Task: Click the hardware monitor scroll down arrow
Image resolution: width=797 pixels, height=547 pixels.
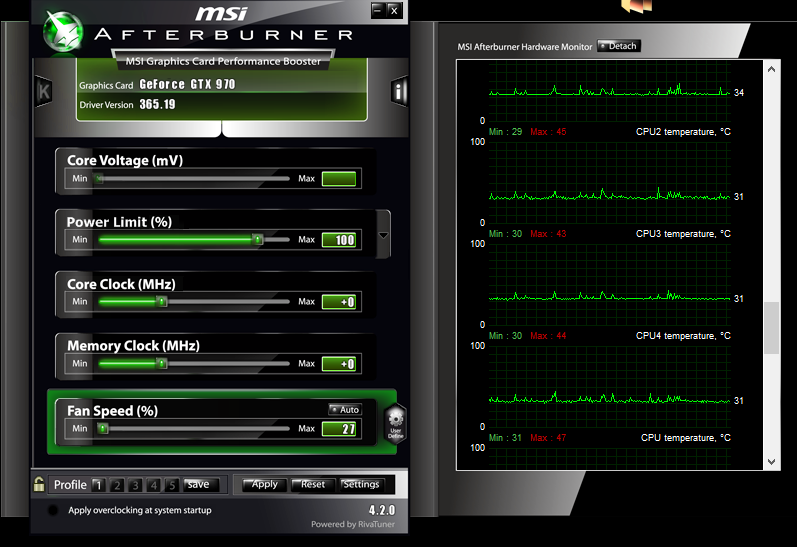Action: [x=772, y=462]
